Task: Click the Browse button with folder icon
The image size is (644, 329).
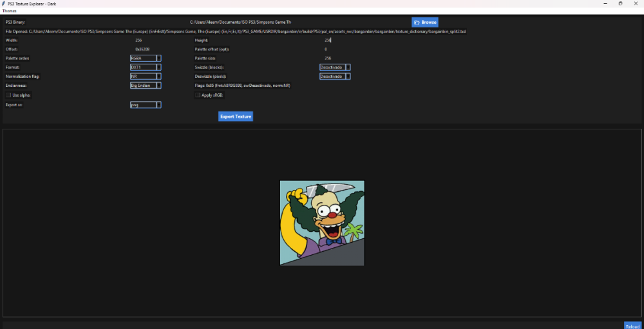Action: point(425,22)
